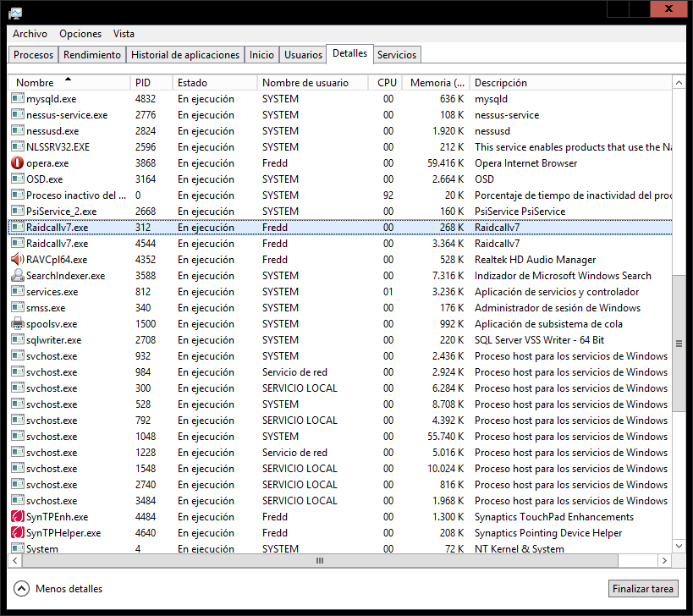Click the RAVCpl64.exe speaker icon
693x616 pixels.
(x=17, y=260)
